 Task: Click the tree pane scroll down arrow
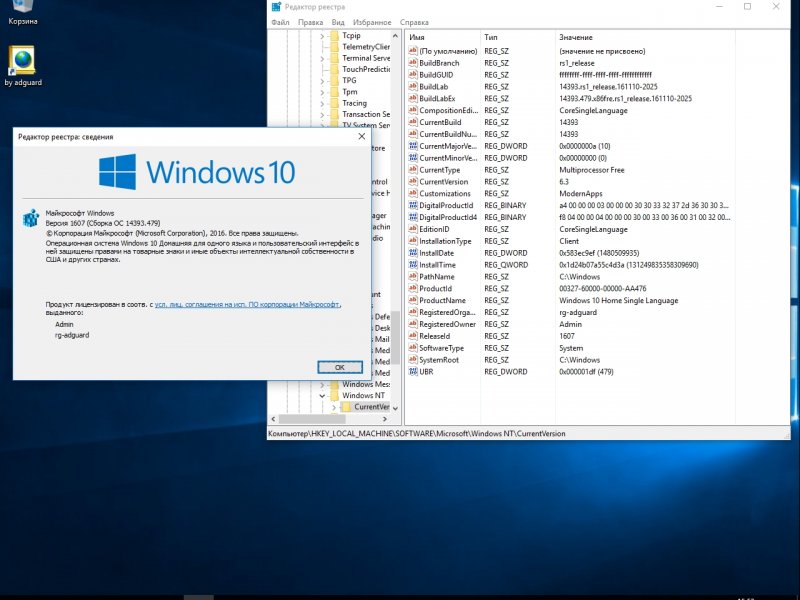(395, 408)
